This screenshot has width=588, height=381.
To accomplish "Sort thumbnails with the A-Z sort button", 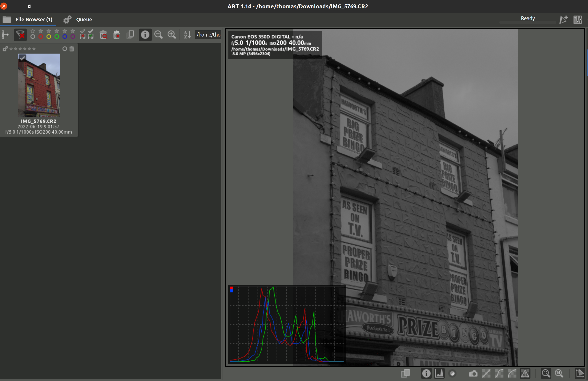I will [x=187, y=35].
